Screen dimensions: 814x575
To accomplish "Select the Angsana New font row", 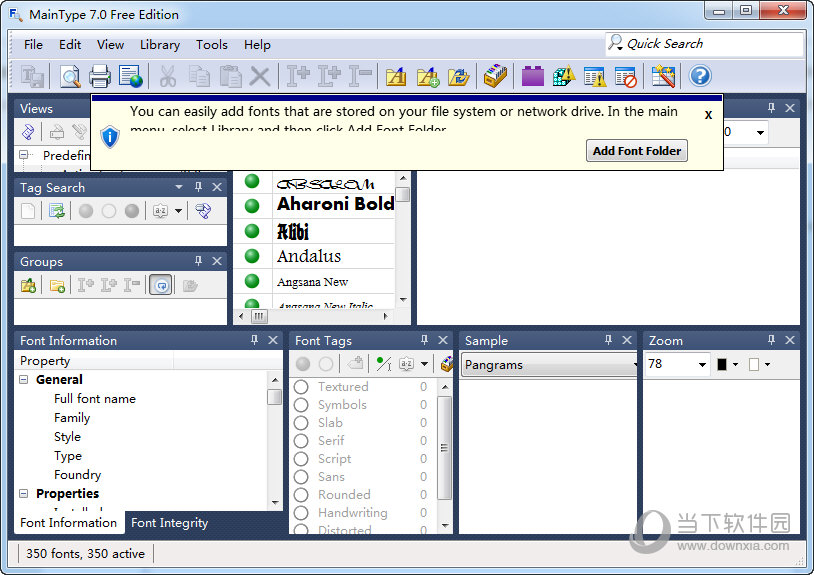I will 313,282.
